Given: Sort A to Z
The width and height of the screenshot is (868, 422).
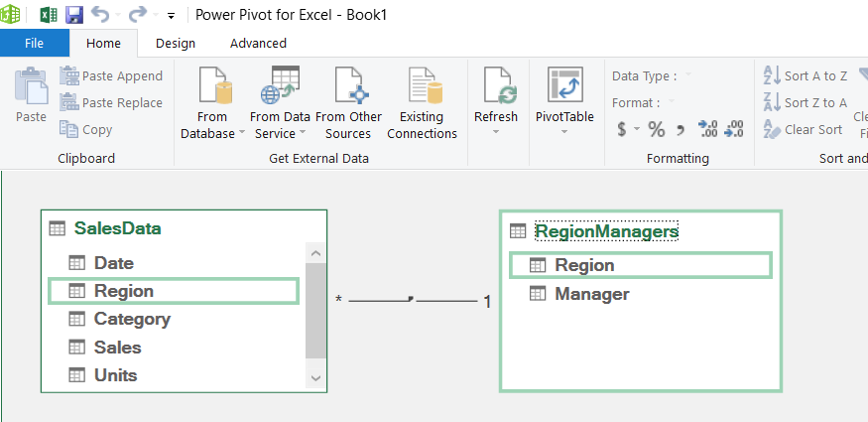Looking at the screenshot, I should coord(806,75).
